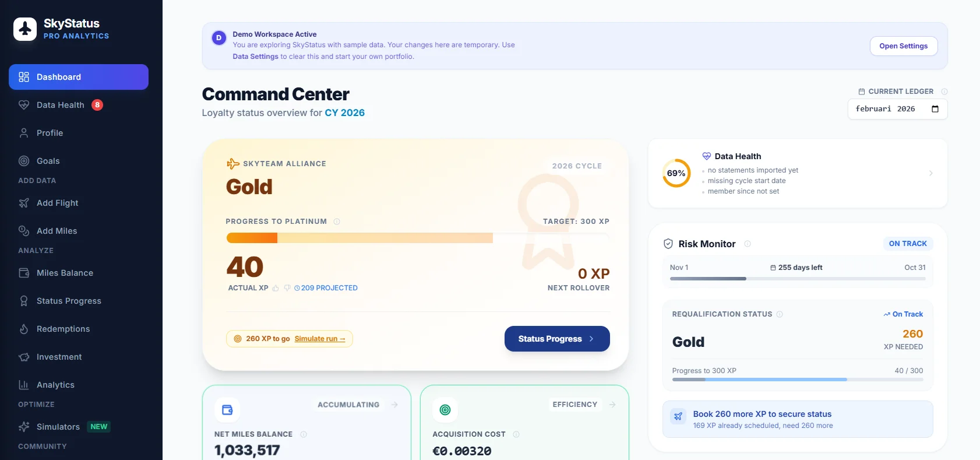
Task: Click the SkyStatus plane logo
Action: click(x=24, y=29)
